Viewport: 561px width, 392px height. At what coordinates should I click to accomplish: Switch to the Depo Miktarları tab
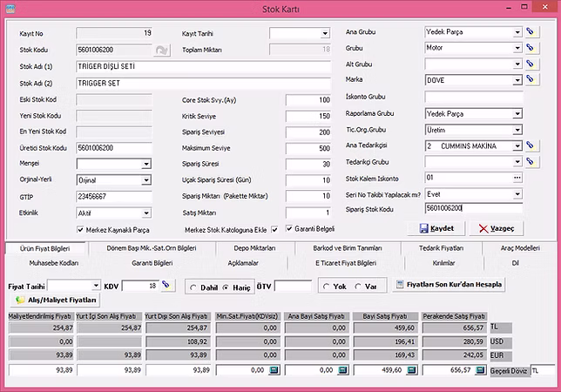254,248
